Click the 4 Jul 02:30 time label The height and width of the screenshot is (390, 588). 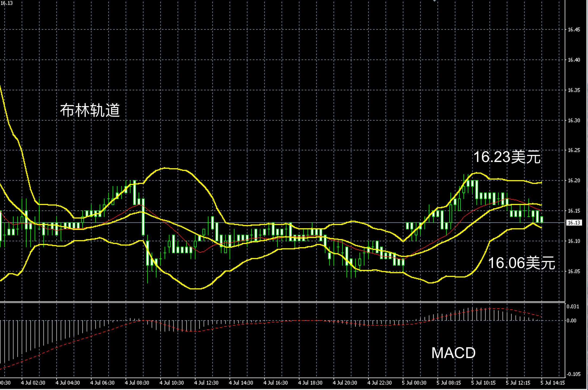point(33,383)
